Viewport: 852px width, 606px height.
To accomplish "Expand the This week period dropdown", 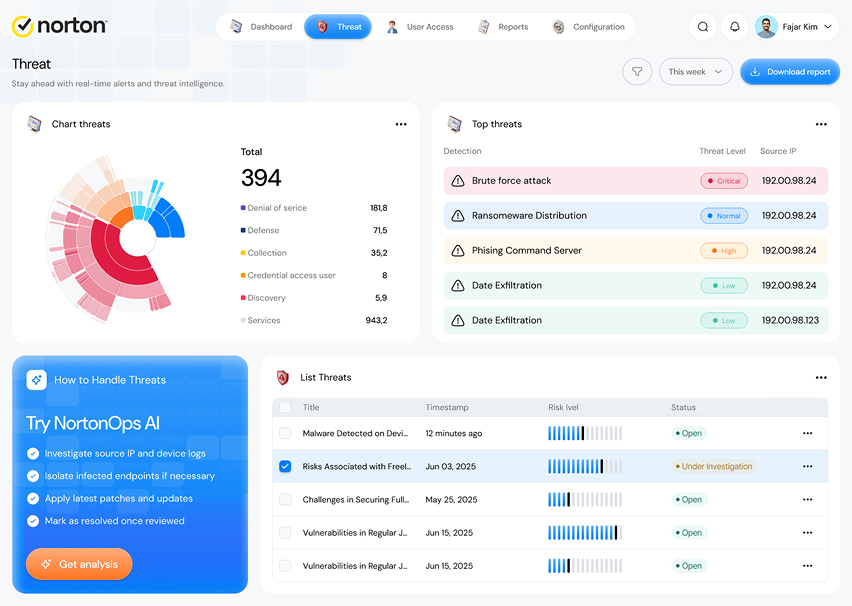I will (x=696, y=72).
